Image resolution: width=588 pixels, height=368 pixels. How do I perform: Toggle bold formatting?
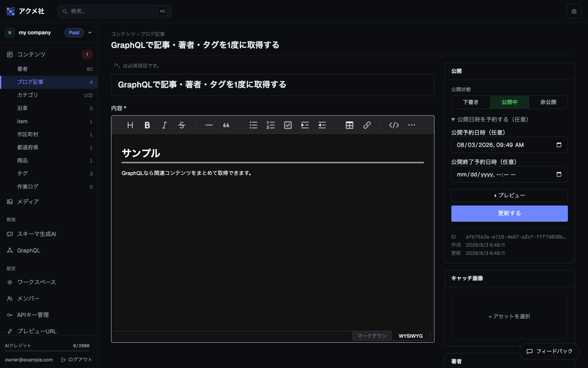[x=147, y=125]
